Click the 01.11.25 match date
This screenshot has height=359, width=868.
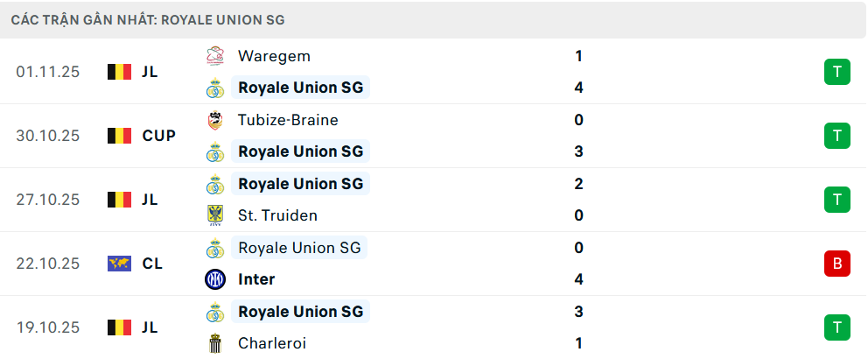[47, 72]
